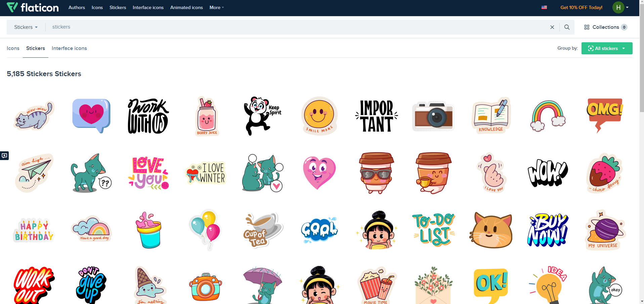Open Collections via the grid icon
Viewport: 644px width, 304px height.
point(587,27)
